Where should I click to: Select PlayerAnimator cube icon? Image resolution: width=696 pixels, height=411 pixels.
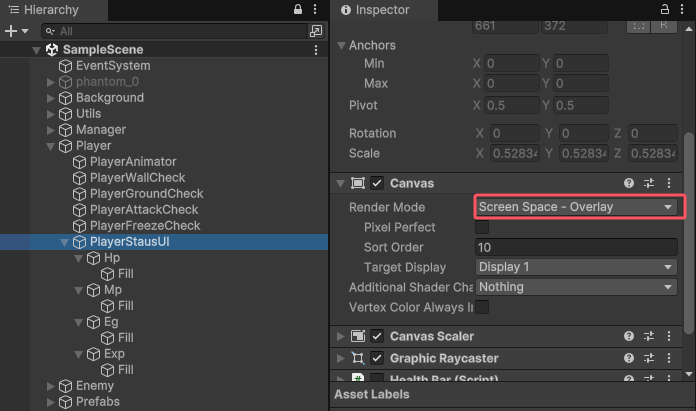tap(79, 162)
